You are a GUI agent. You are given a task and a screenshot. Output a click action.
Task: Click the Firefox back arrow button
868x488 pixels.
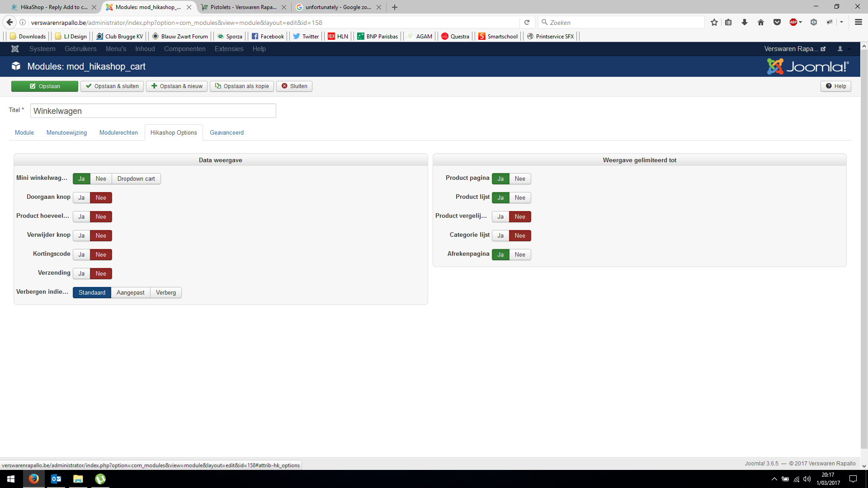[9, 22]
